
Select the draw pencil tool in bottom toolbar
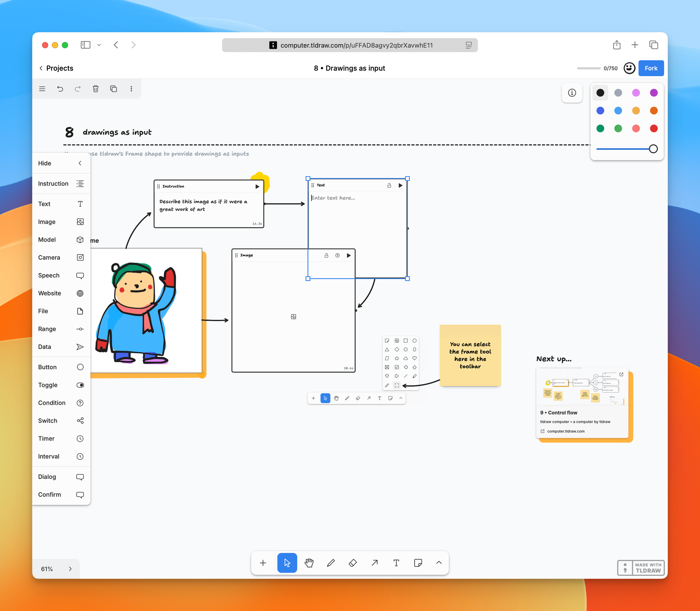(x=331, y=563)
